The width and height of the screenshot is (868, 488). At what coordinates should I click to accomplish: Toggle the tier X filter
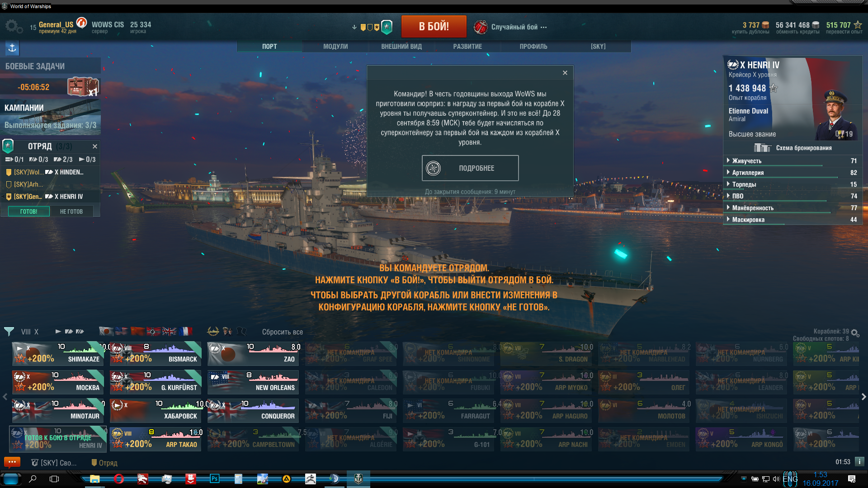coord(36,332)
